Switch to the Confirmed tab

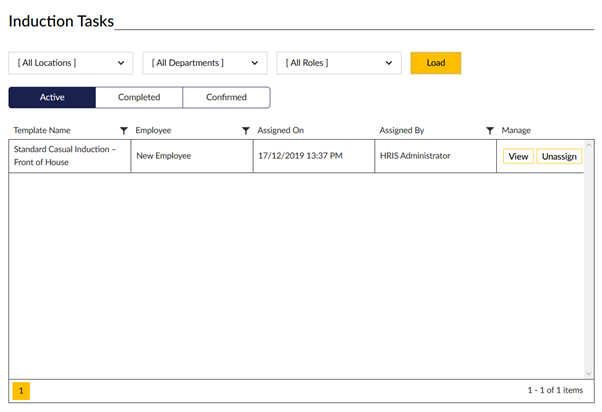227,98
